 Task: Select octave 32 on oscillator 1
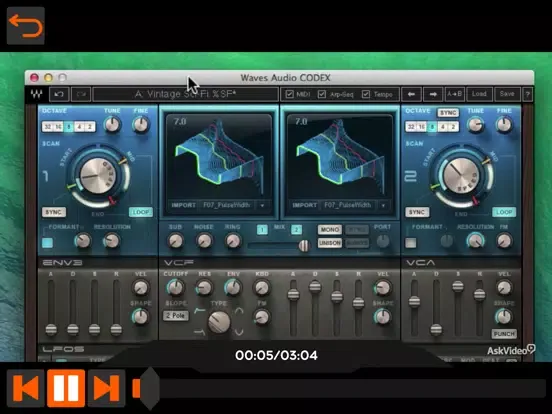point(48,126)
